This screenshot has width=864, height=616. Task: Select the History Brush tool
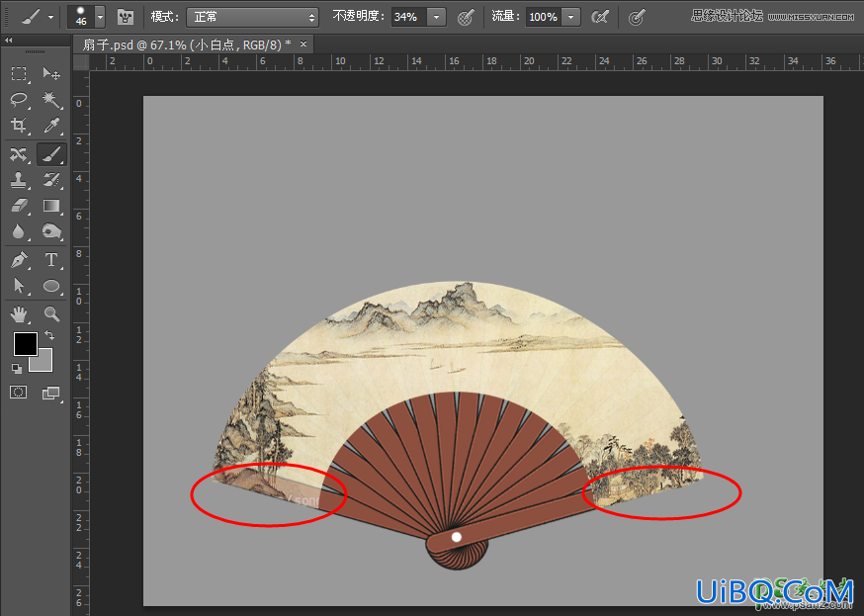coord(51,180)
